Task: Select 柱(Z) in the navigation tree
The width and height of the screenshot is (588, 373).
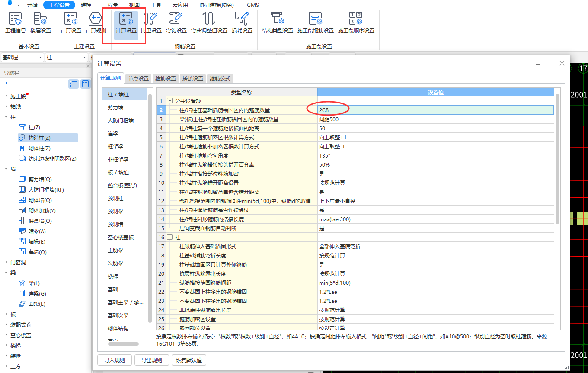Action: coord(34,128)
